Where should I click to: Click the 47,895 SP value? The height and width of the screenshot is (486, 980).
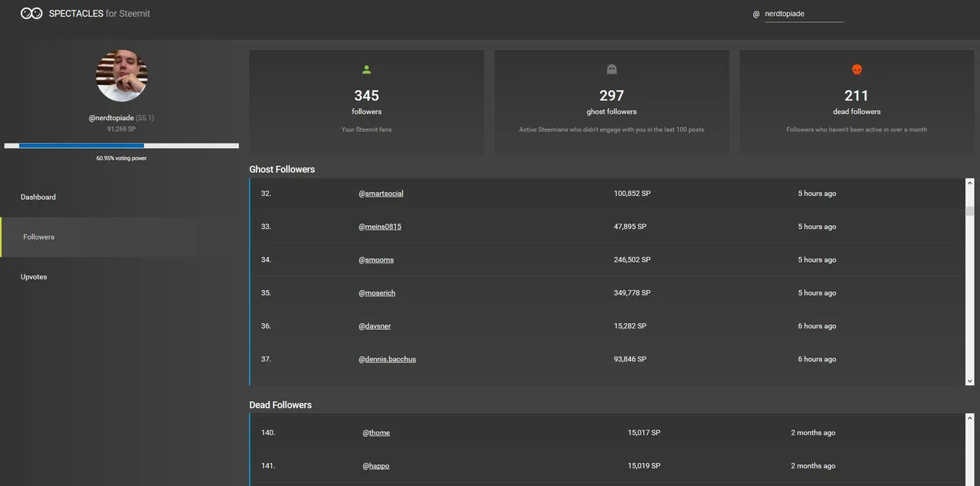(x=630, y=227)
